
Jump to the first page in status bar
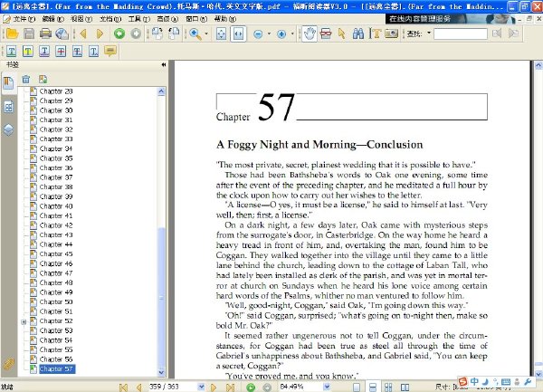[123, 387]
